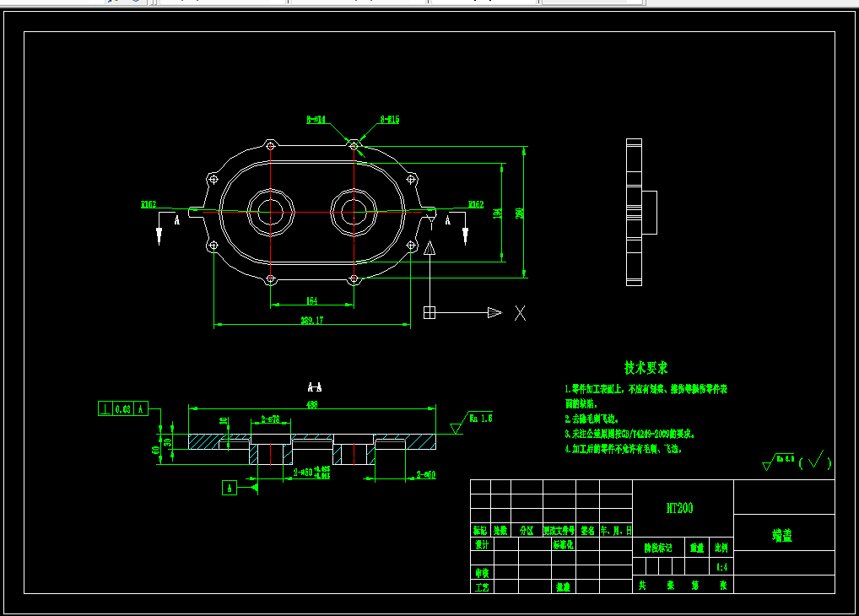Select the A-A section view title
The image size is (859, 616).
pyautogui.click(x=315, y=387)
